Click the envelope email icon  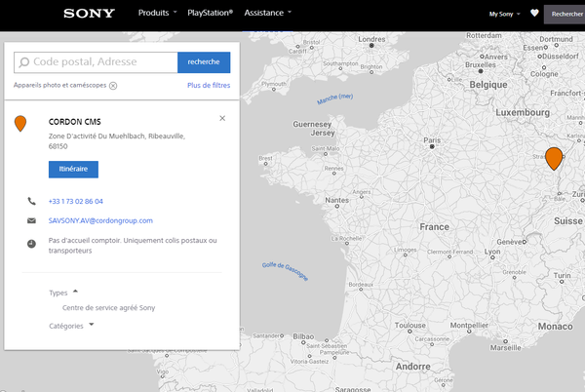click(x=31, y=221)
